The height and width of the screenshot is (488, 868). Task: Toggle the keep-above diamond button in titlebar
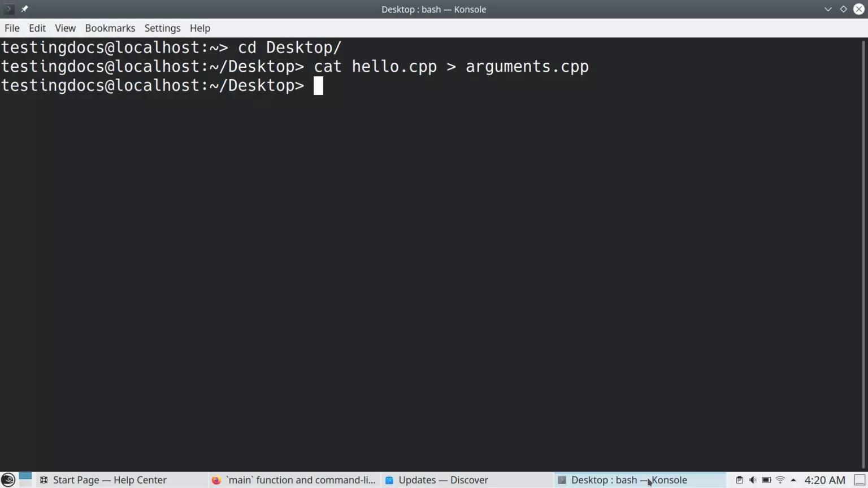point(843,9)
